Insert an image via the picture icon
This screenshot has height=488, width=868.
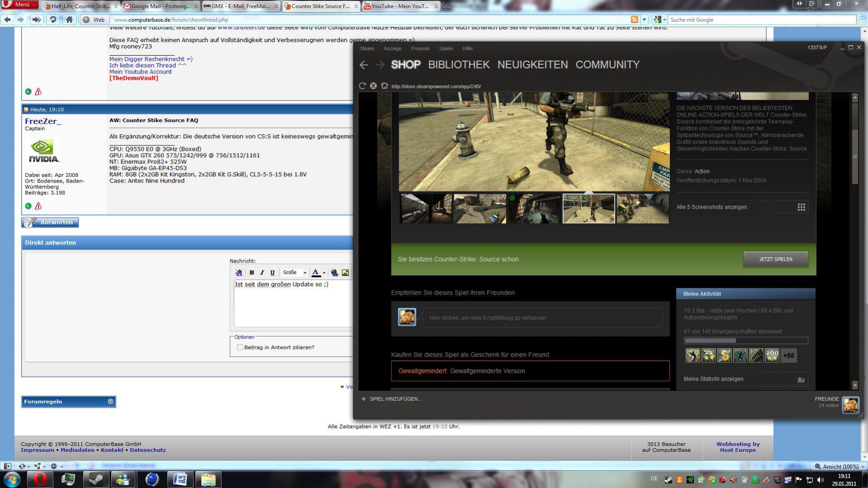345,273
